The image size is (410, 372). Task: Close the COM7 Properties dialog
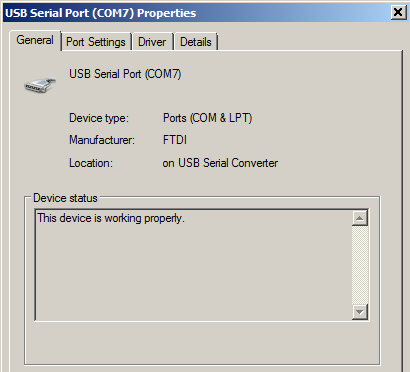click(398, 13)
